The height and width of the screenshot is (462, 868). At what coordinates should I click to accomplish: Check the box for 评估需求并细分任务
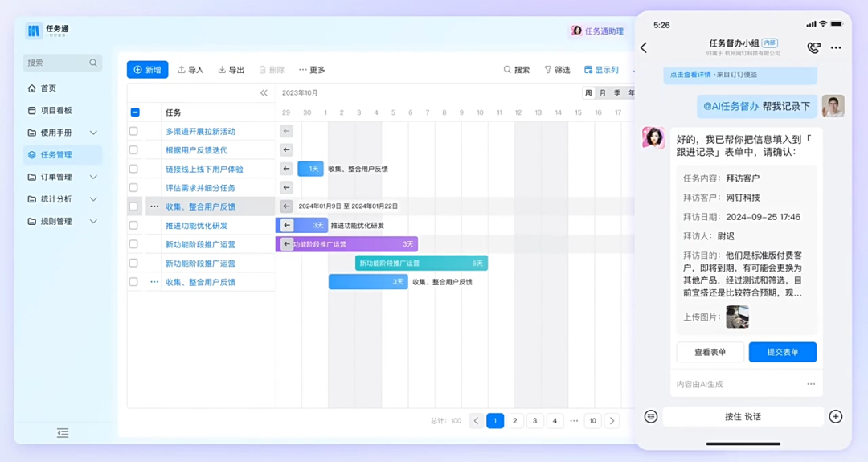point(133,187)
